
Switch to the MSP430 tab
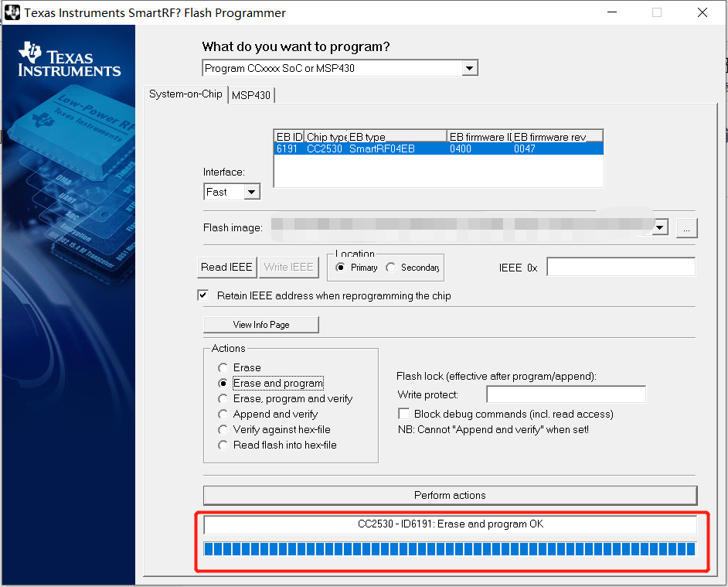(251, 94)
